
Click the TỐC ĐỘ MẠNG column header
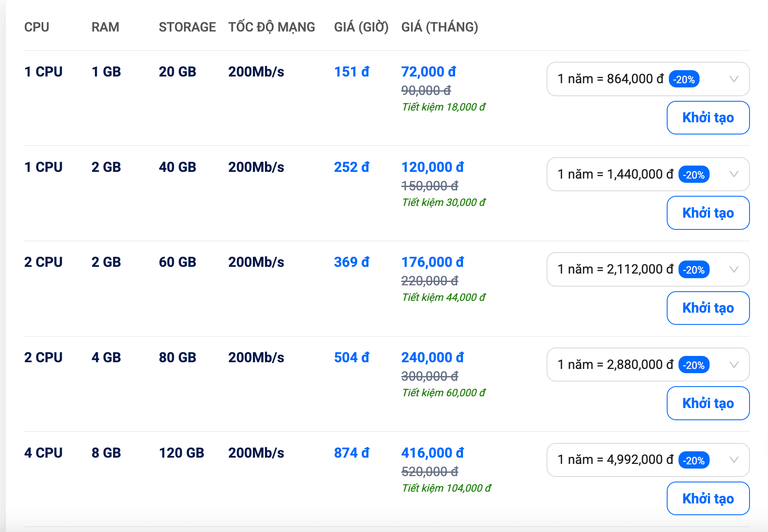point(271,27)
